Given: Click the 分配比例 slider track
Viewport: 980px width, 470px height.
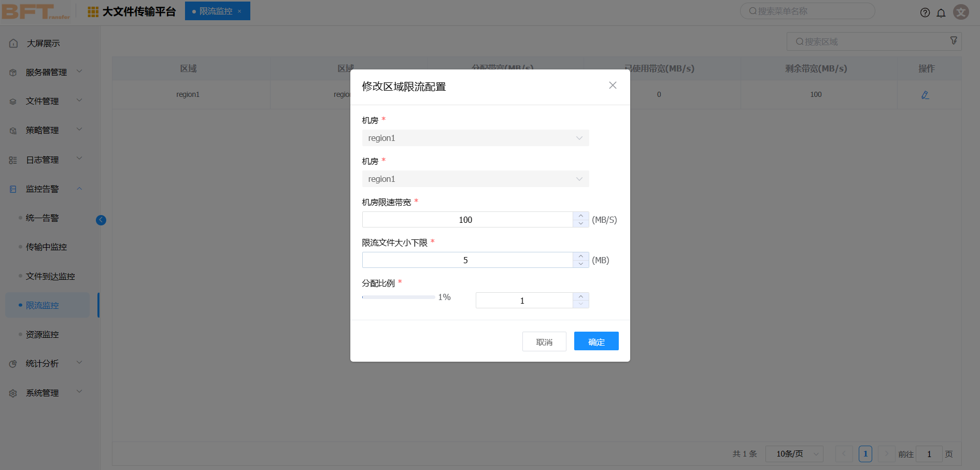Looking at the screenshot, I should (x=399, y=297).
